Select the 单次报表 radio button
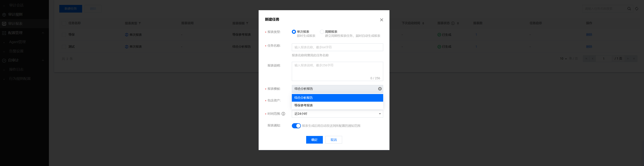The height and width of the screenshot is (166, 644). (x=294, y=32)
